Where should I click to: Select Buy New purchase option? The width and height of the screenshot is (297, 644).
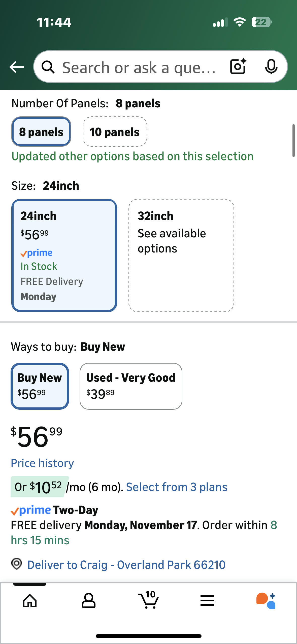click(40, 386)
